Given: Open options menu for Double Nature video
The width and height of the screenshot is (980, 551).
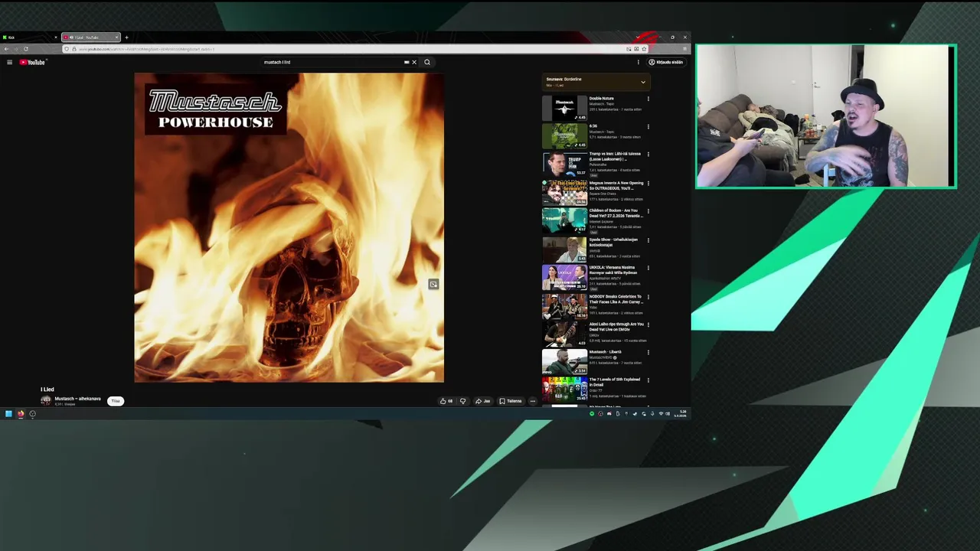Looking at the screenshot, I should [x=648, y=99].
